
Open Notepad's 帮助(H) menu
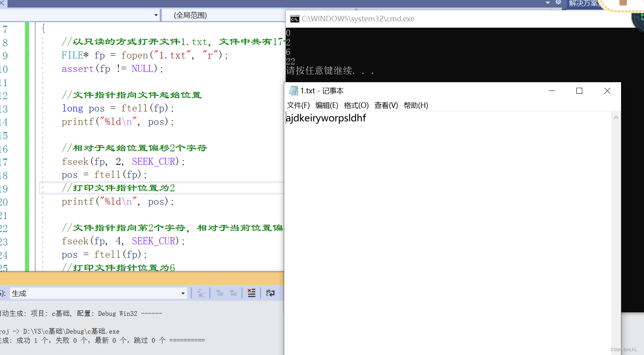[416, 105]
